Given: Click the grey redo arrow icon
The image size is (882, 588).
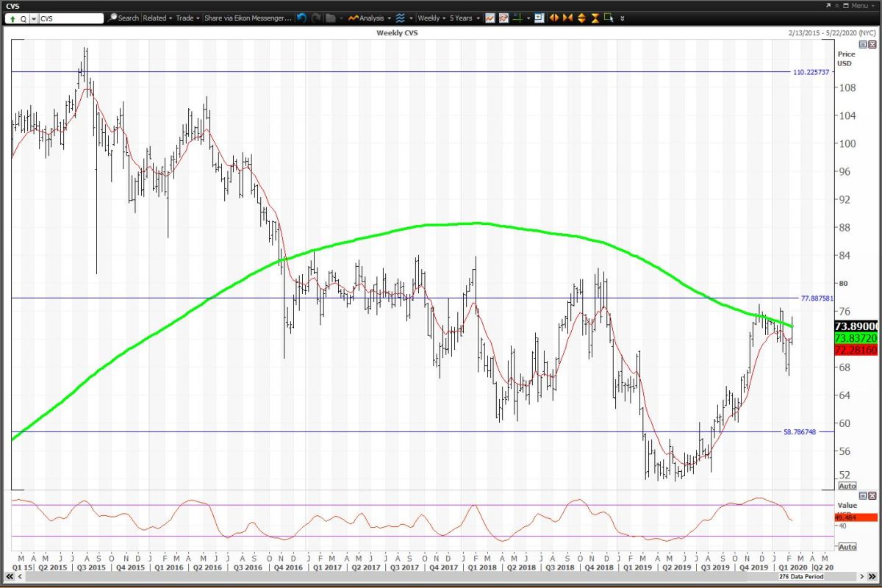Looking at the screenshot, I should pos(316,18).
